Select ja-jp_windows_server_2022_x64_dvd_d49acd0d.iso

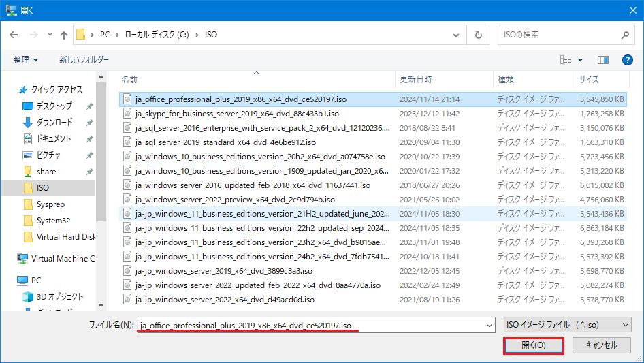(x=373, y=300)
